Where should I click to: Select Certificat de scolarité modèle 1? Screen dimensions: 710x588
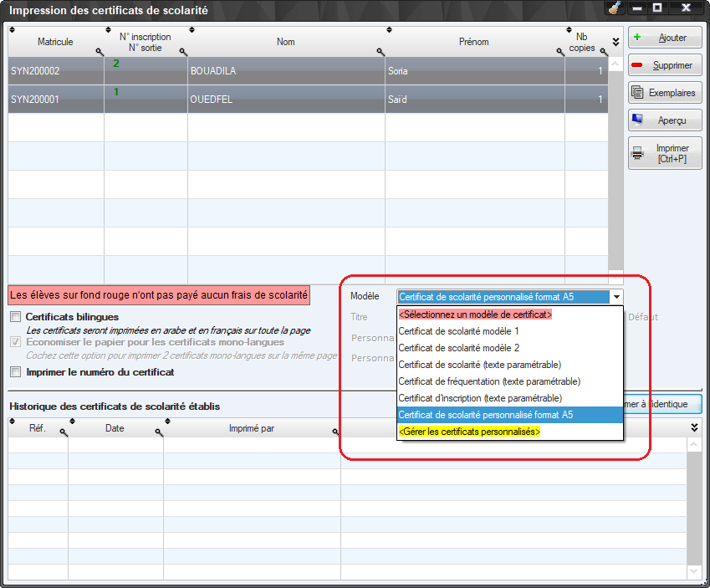tap(459, 331)
